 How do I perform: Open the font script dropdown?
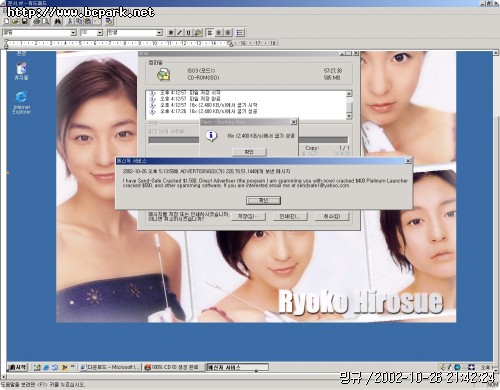[159, 33]
